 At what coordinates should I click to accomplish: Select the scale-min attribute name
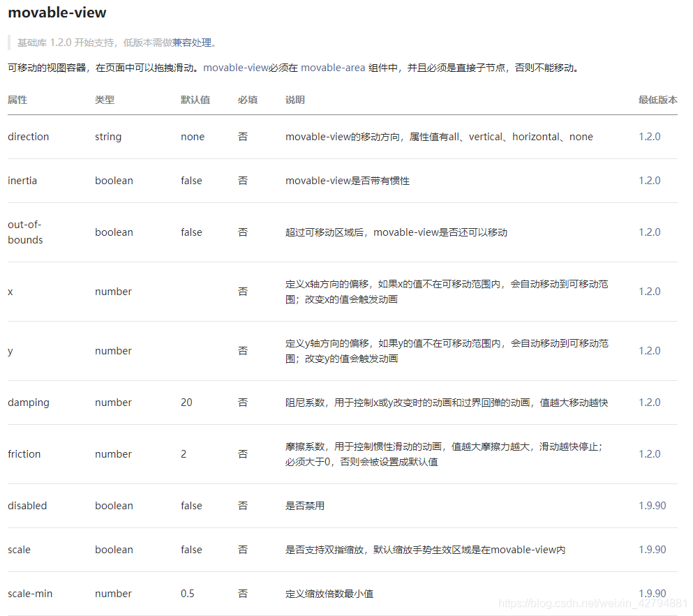pyautogui.click(x=30, y=593)
